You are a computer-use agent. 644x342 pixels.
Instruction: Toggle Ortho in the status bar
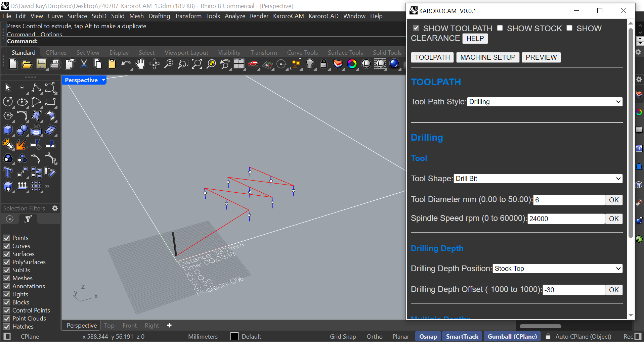[x=375, y=336]
